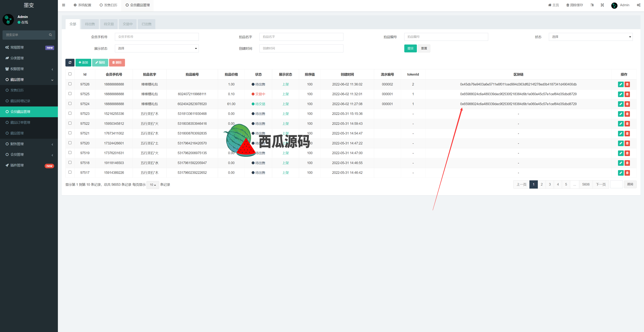Open the 系统配置 top tab
644x332 pixels.
(82, 5)
